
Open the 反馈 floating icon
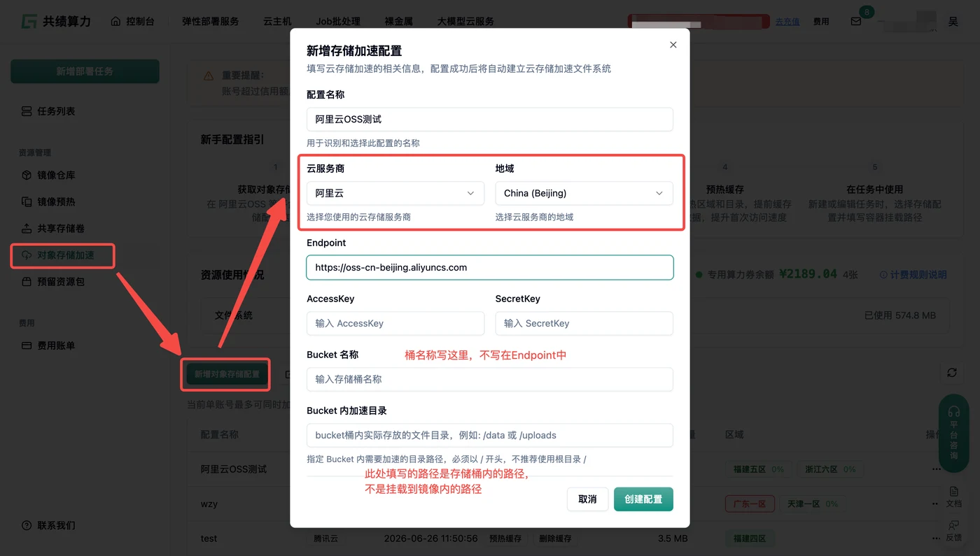coord(953,532)
